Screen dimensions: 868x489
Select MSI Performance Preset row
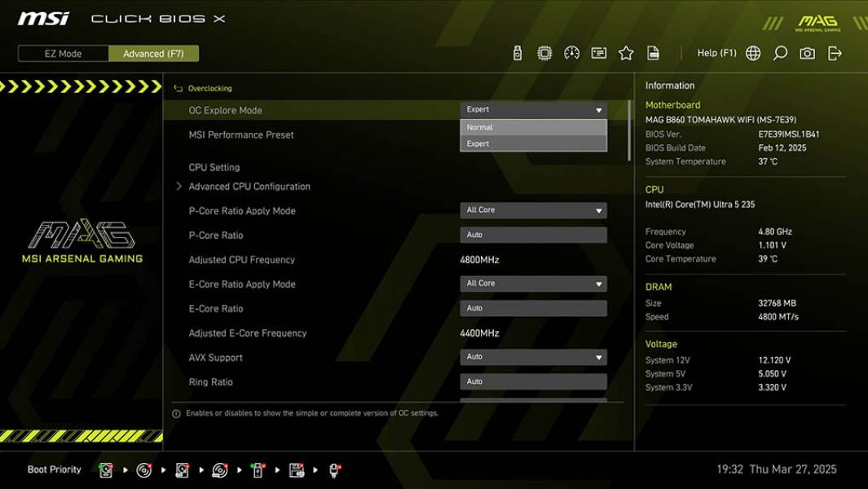coord(240,134)
